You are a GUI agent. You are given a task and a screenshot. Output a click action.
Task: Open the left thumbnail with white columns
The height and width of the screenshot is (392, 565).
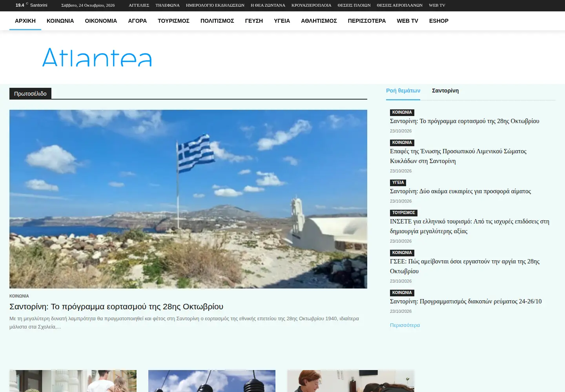coord(73,381)
